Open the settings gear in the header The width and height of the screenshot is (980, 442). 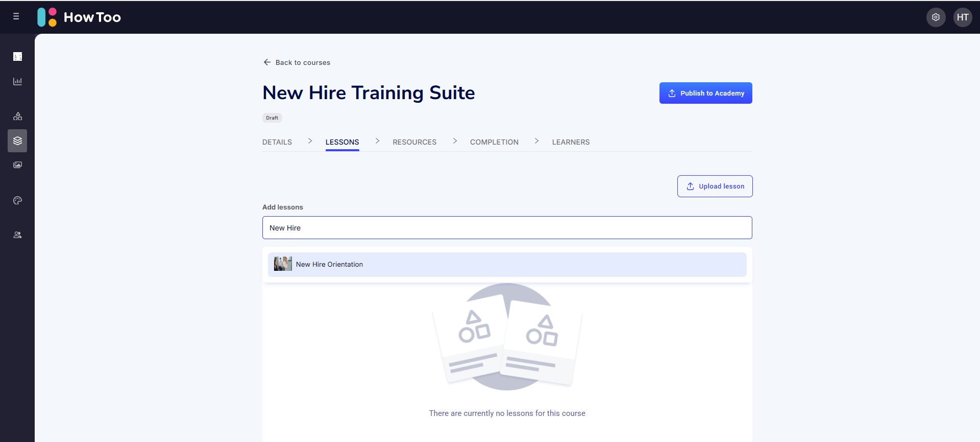[936, 17]
